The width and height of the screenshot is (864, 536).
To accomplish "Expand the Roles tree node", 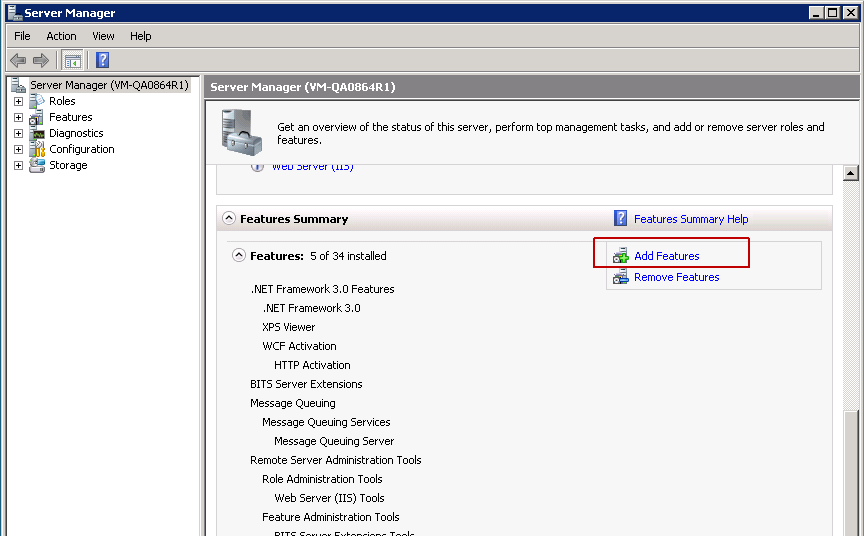I will pyautogui.click(x=18, y=101).
